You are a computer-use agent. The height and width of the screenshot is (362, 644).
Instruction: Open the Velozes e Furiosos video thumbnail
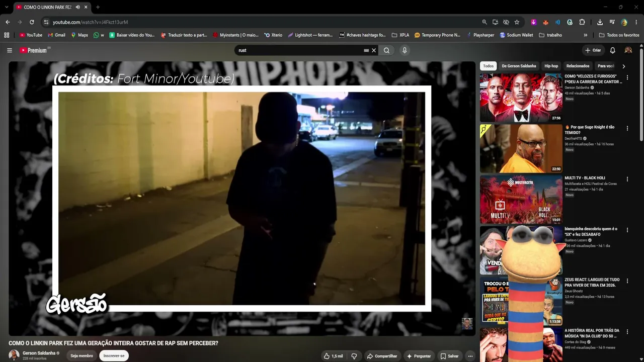click(521, 98)
